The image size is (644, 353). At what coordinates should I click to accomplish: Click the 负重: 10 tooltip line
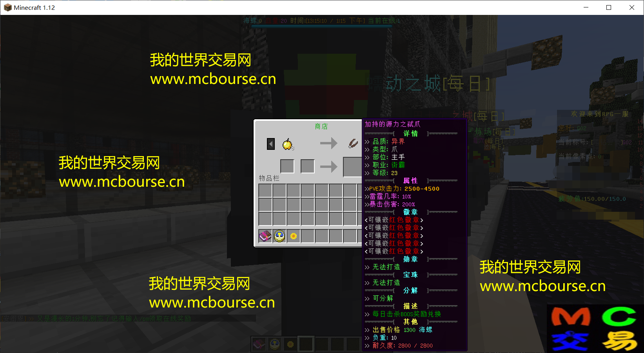[381, 337]
